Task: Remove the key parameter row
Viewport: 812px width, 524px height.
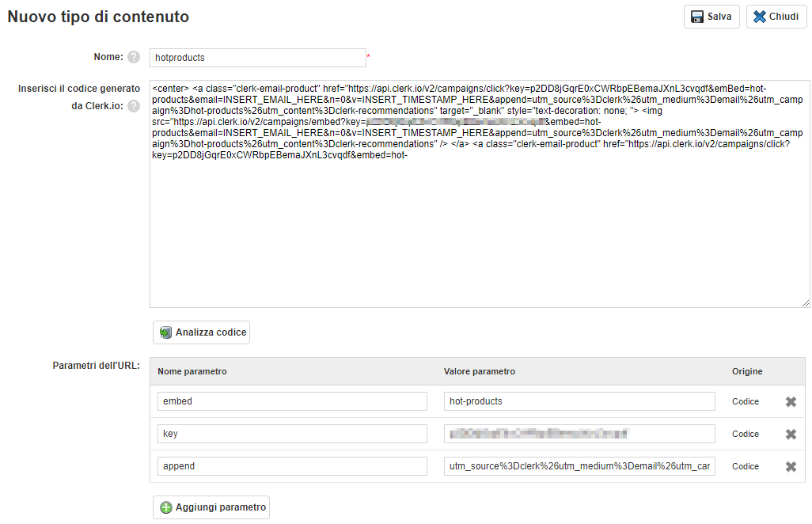Action: [790, 434]
